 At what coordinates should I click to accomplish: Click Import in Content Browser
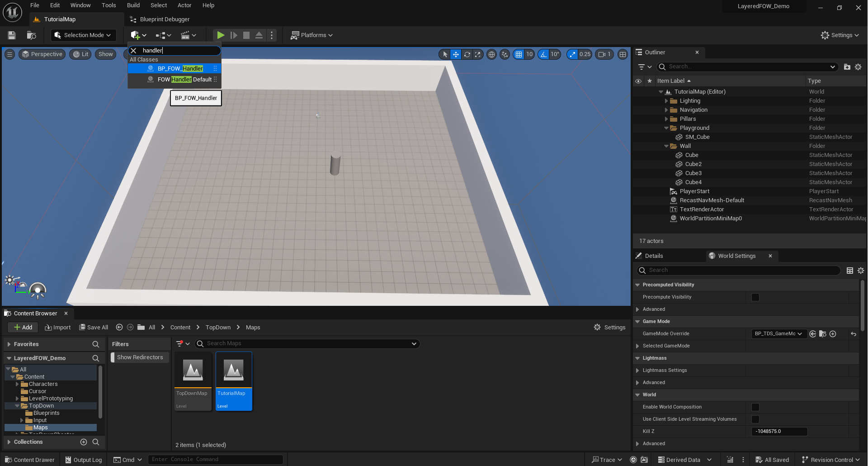(x=58, y=328)
